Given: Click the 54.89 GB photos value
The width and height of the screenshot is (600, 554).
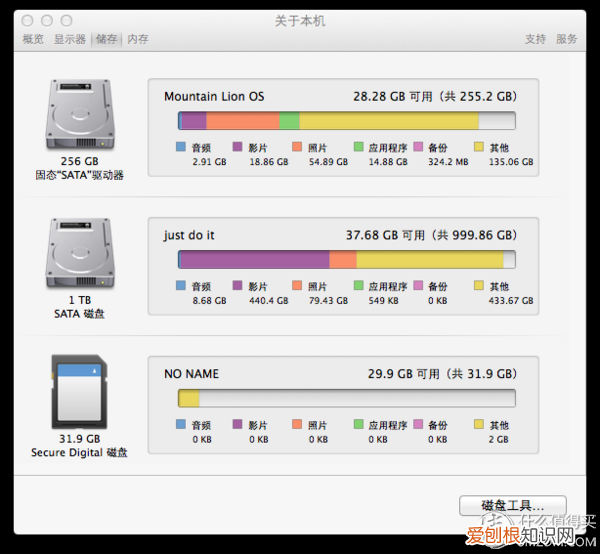Looking at the screenshot, I should [x=328, y=162].
